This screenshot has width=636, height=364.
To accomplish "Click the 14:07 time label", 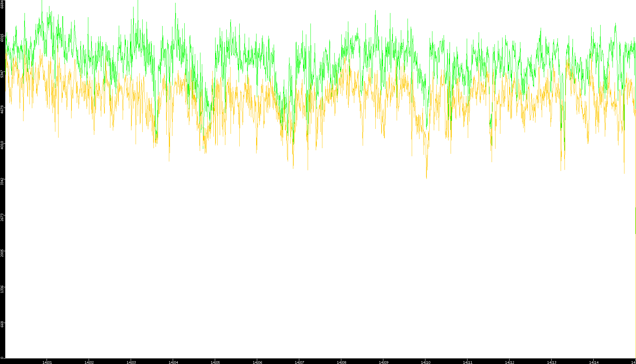I will coord(300,362).
